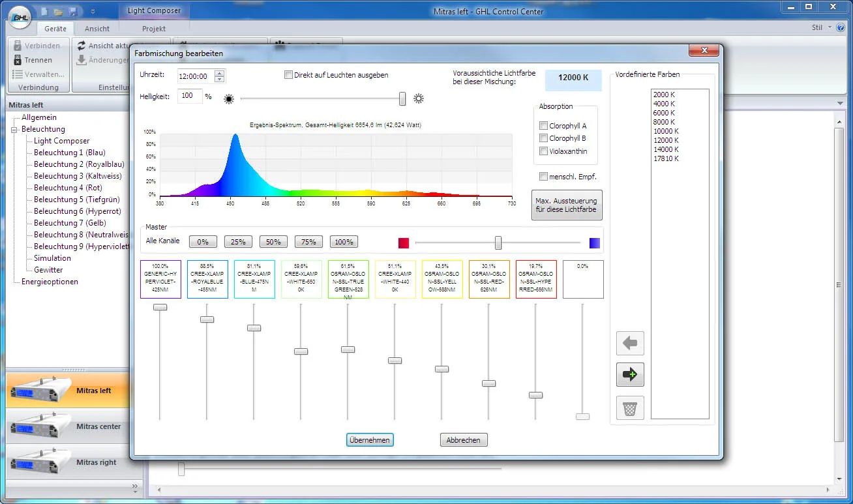Click the red color swatch
This screenshot has width=853, height=504.
pyautogui.click(x=404, y=243)
